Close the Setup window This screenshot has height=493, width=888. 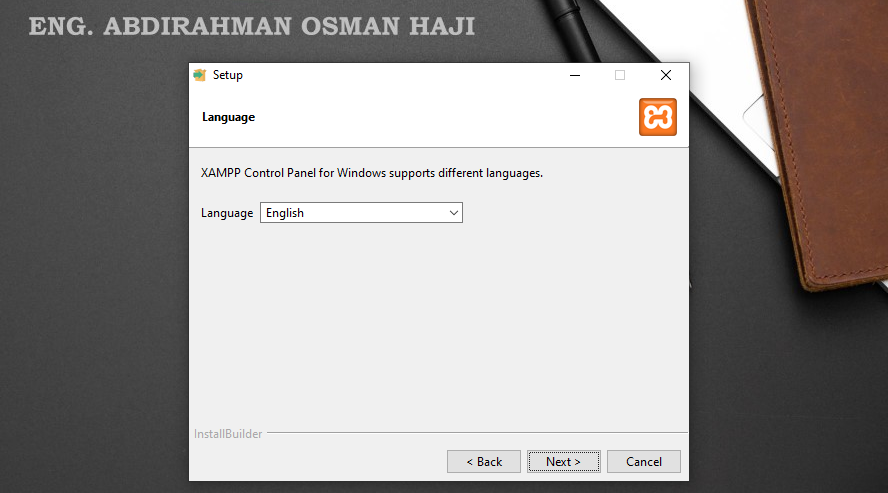point(666,75)
